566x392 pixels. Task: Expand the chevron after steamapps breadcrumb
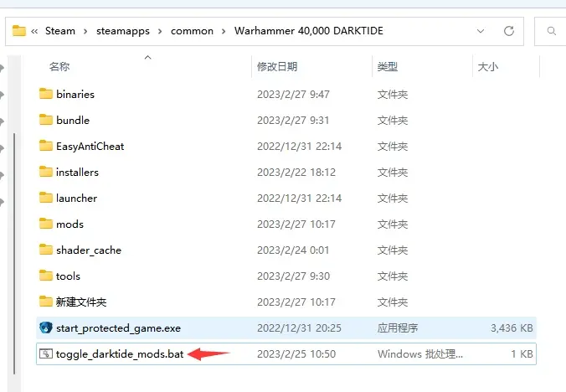click(x=161, y=31)
